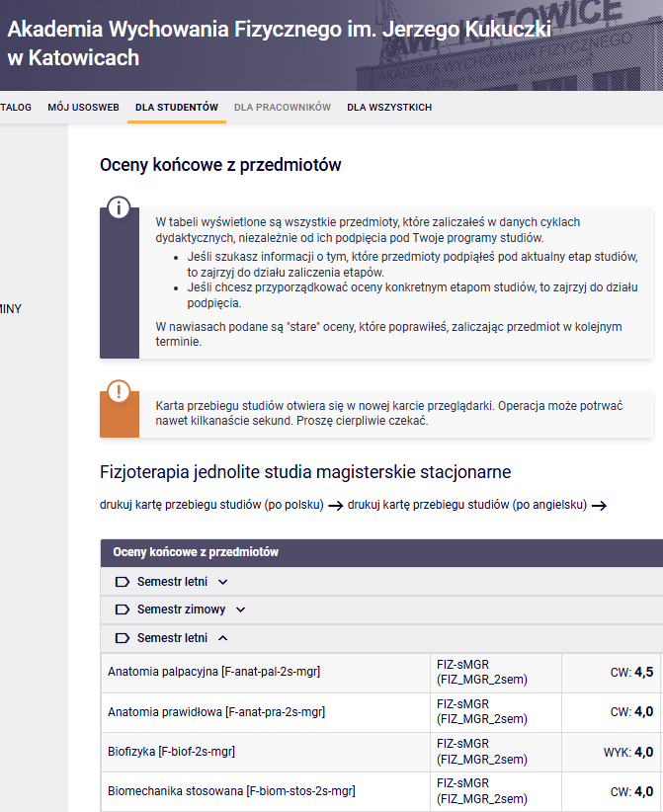Click tag icon beside expanded Semestr letni
Screen dimensions: 663x812
coord(123,638)
